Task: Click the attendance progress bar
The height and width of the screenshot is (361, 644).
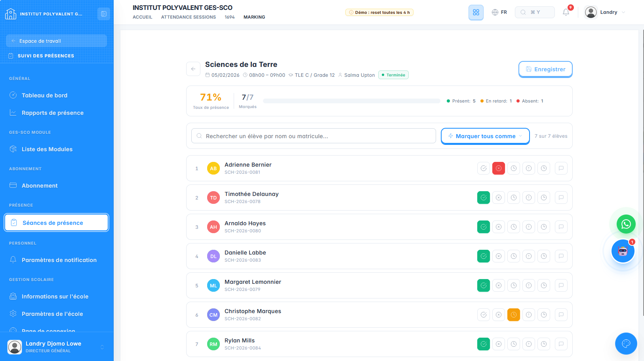Action: (x=352, y=101)
